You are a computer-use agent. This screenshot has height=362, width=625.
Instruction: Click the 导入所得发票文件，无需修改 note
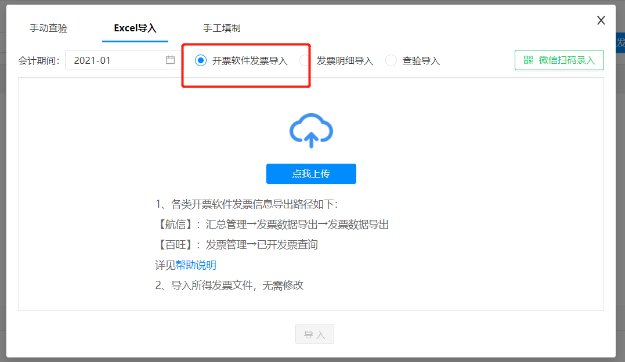click(229, 285)
